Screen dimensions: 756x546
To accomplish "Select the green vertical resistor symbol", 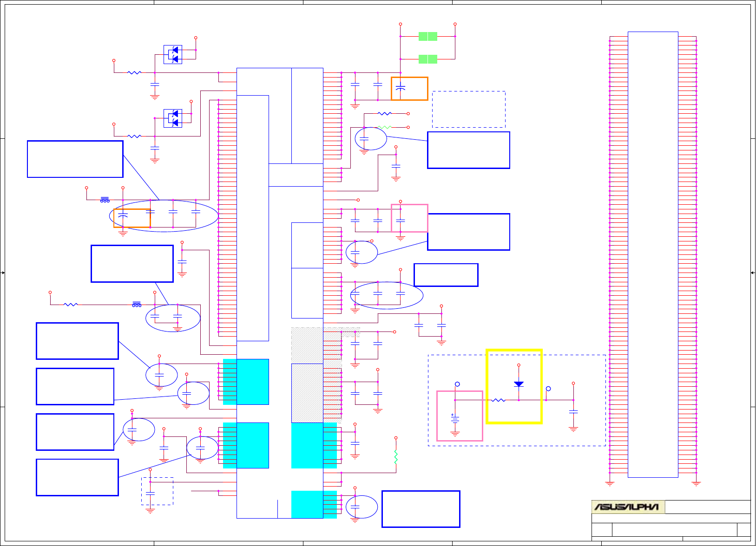I will click(396, 457).
